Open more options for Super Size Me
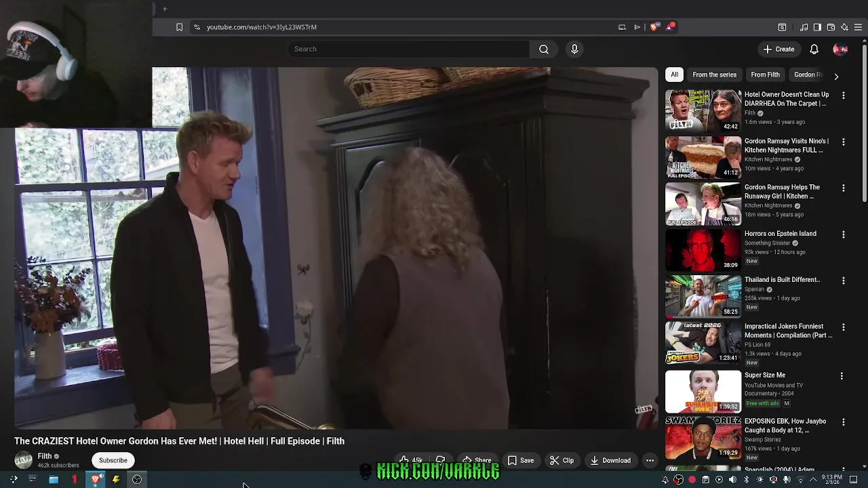Viewport: 868px width, 488px height. coord(842,376)
